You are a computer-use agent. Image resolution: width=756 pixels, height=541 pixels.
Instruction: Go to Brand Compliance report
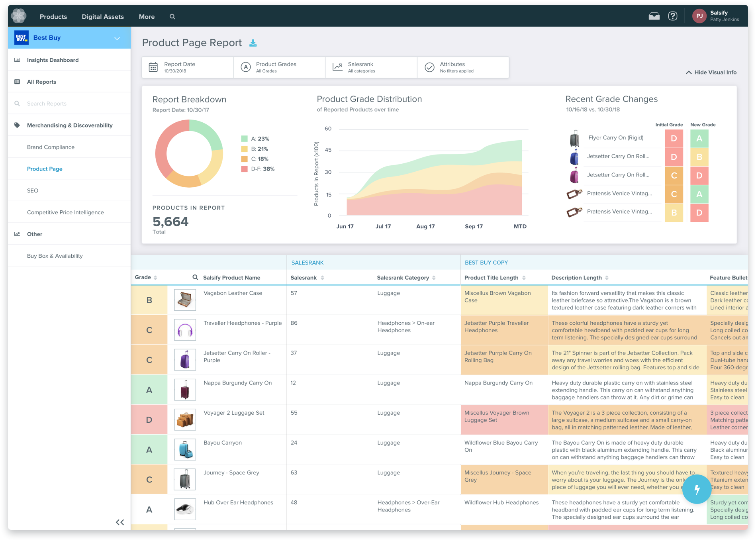tap(51, 147)
